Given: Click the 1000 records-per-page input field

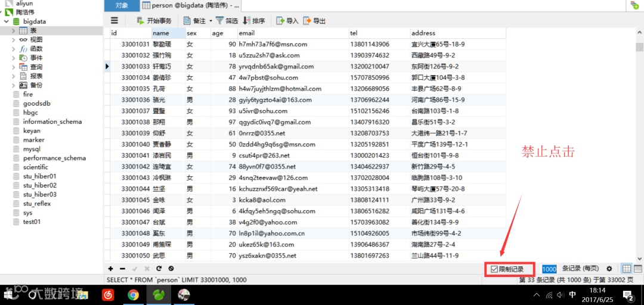Looking at the screenshot, I should (549, 269).
